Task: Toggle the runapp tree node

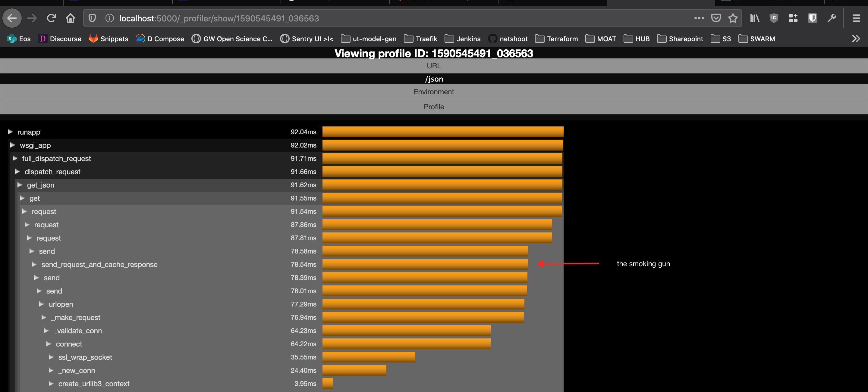Action: pos(10,132)
